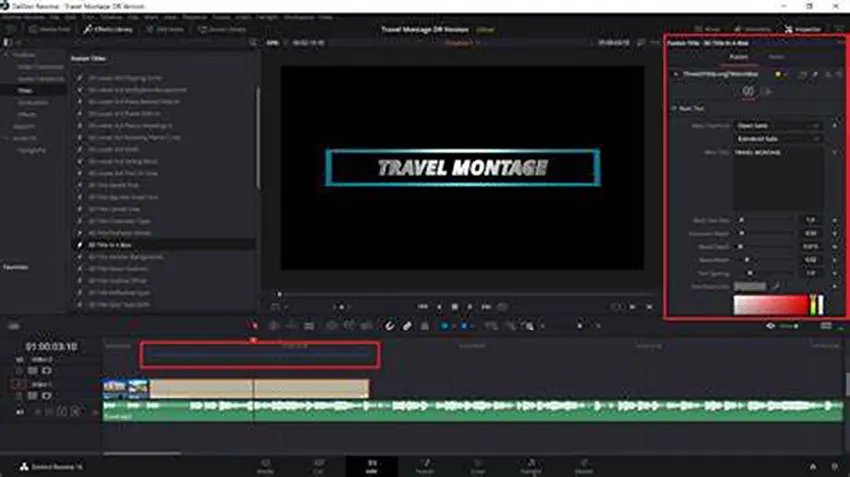Click the TRAVEL MONTAGE text field in Inspector
This screenshot has width=850, height=477.
pos(778,179)
